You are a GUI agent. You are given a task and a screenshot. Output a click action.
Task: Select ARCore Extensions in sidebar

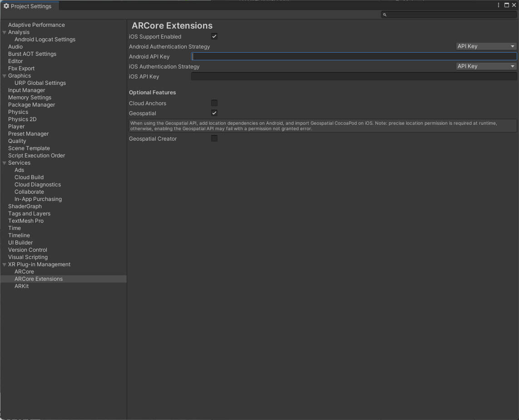tap(39, 279)
